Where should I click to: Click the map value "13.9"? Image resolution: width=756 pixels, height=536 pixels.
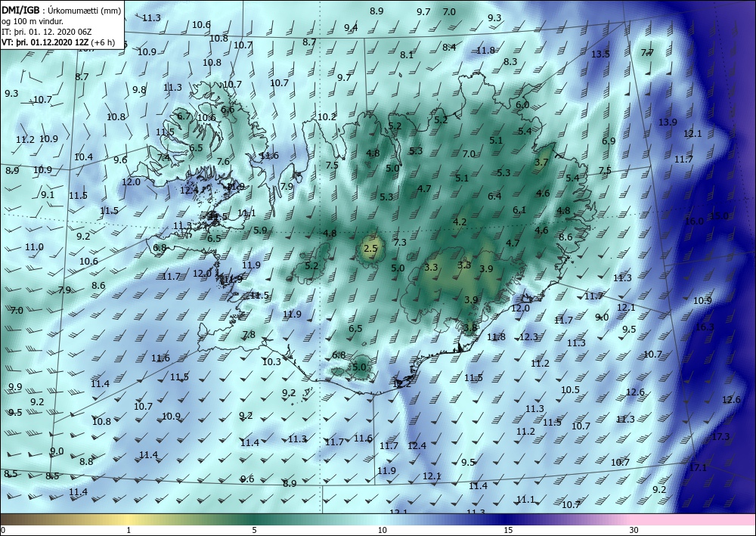tap(668, 122)
